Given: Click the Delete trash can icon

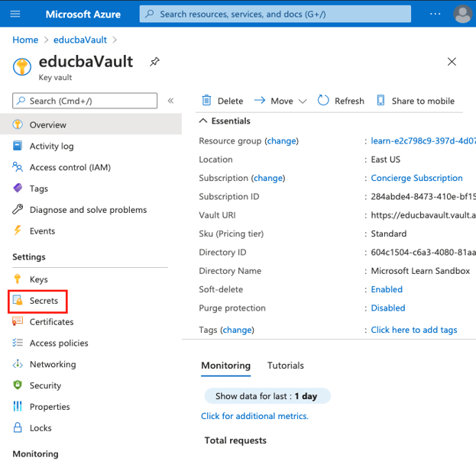Looking at the screenshot, I should (x=207, y=100).
